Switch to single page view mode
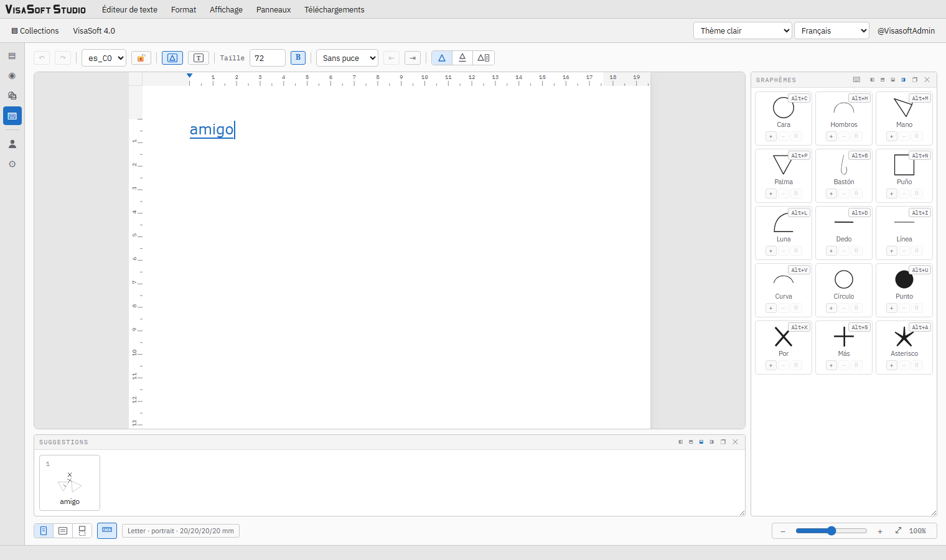Screen dimensions: 946x560 pyautogui.click(x=44, y=531)
